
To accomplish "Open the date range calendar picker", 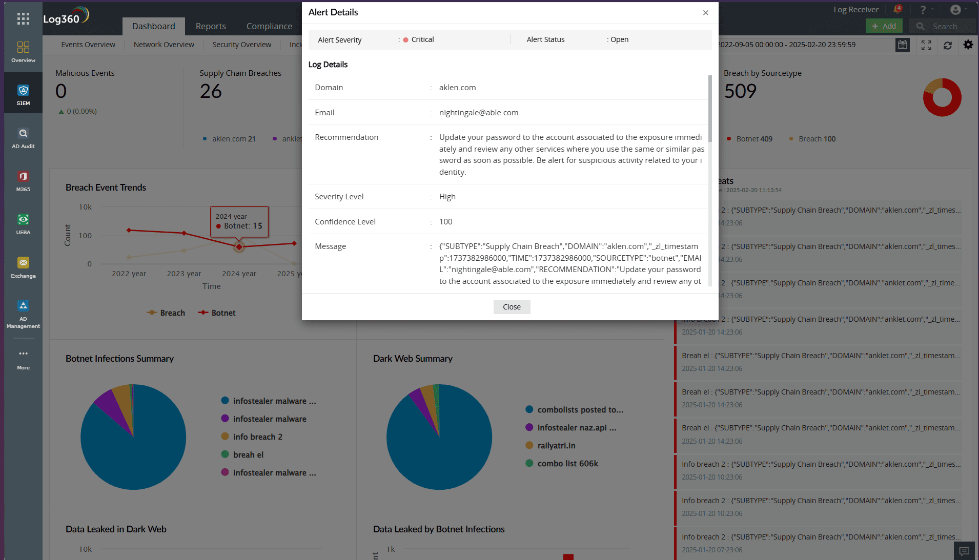I will coord(902,45).
